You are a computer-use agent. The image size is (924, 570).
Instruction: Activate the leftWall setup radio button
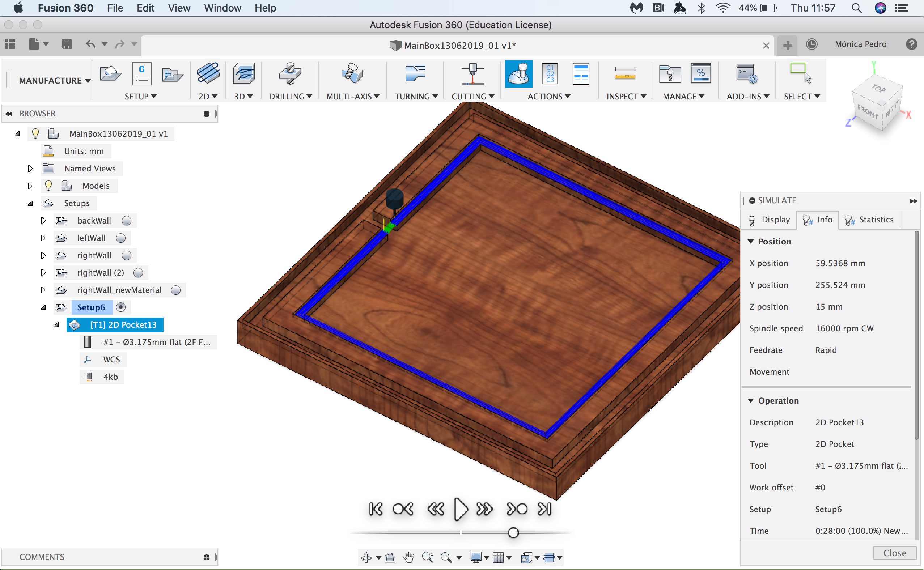coord(120,238)
